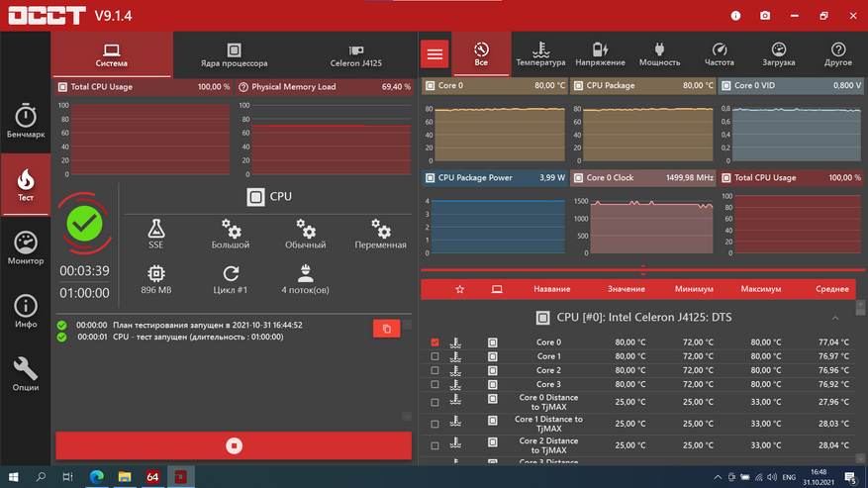The height and width of the screenshot is (488, 868).
Task: Select the Температура monitoring tab
Action: click(540, 54)
